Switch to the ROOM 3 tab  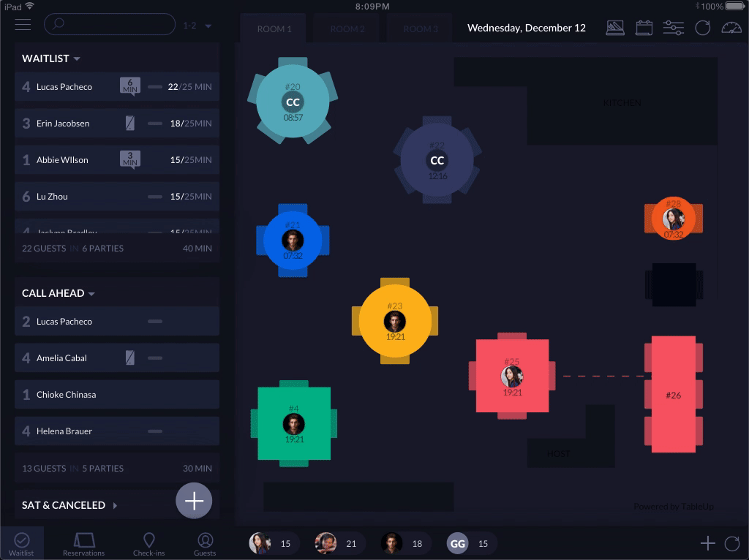point(421,29)
